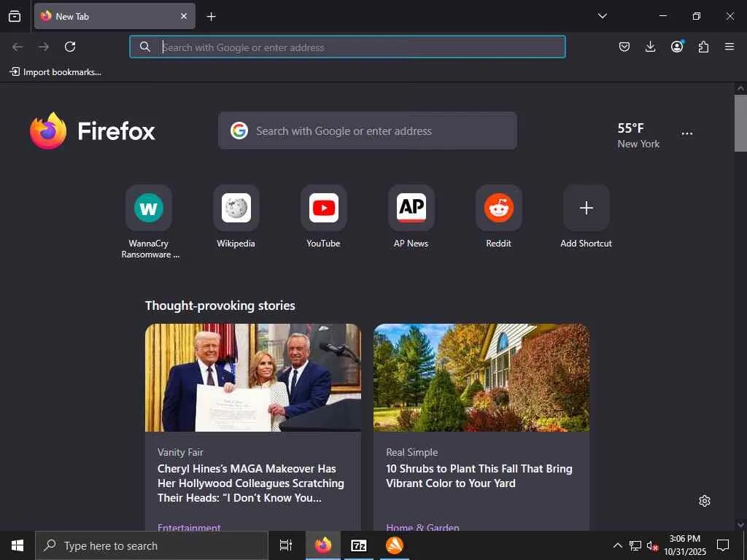Screen dimensions: 747x560
Task: Open the Windows Start menu
Action: click(18, 545)
